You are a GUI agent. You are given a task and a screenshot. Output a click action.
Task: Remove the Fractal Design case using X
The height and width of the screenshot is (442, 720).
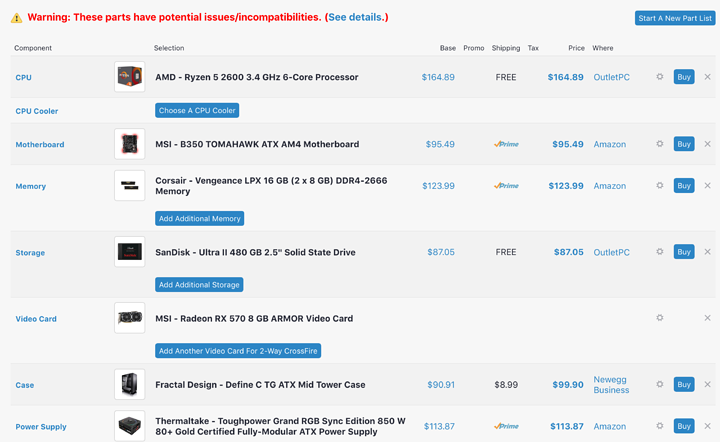(707, 384)
